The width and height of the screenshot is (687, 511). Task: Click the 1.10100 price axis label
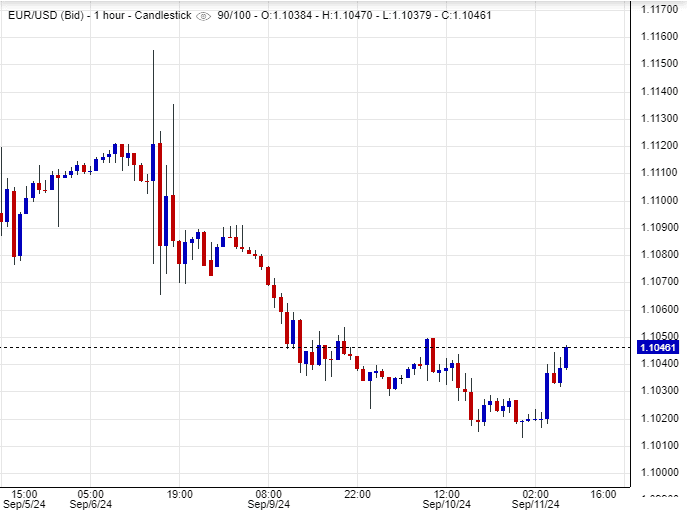[x=660, y=445]
